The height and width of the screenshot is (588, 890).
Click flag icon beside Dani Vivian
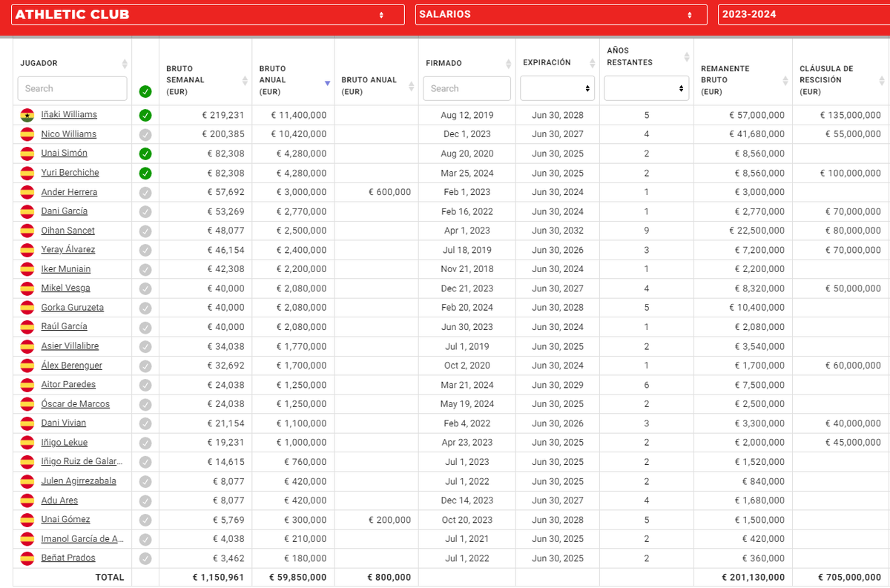tap(27, 423)
